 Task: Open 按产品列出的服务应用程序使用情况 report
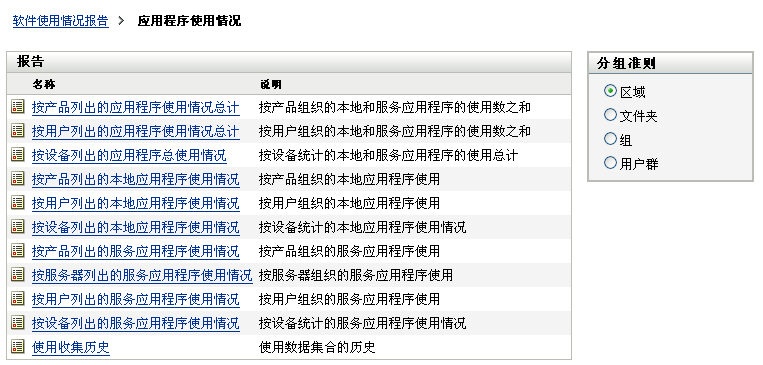[136, 252]
